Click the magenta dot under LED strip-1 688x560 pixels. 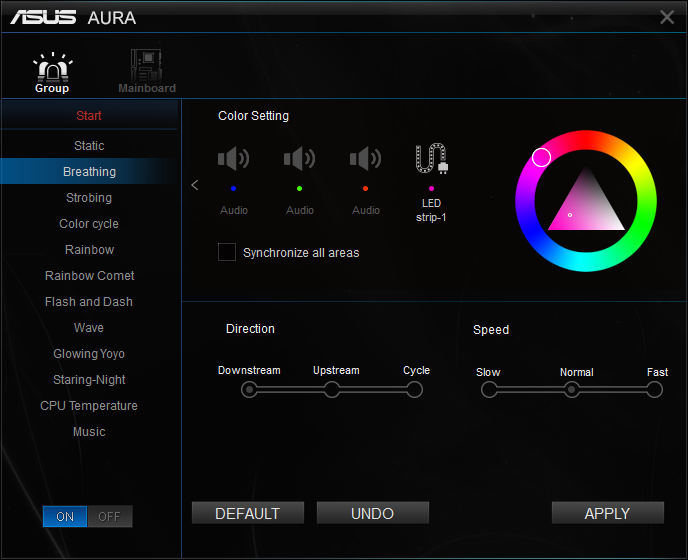pyautogui.click(x=431, y=188)
